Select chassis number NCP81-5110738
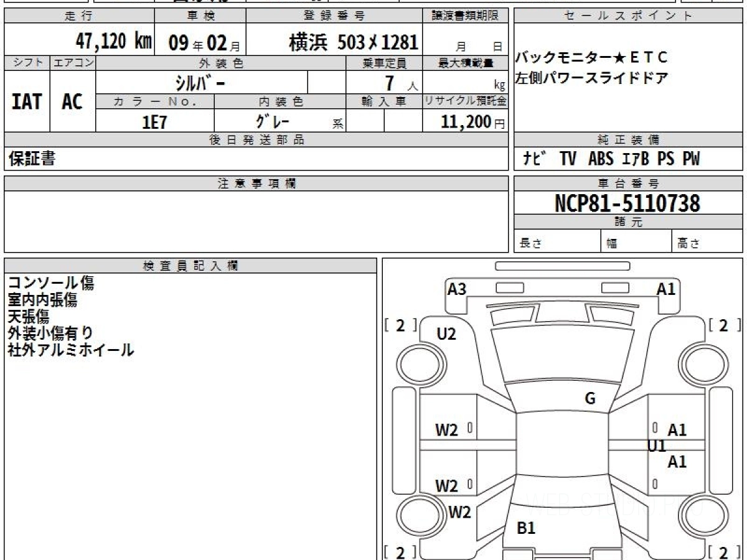The width and height of the screenshot is (747, 560). pyautogui.click(x=627, y=203)
